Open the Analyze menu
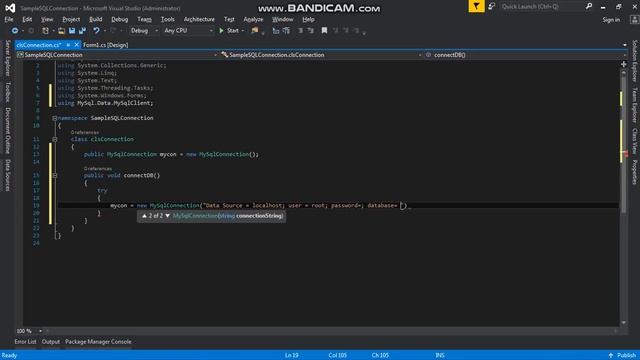Screen dimensions: 640x360 253,19
